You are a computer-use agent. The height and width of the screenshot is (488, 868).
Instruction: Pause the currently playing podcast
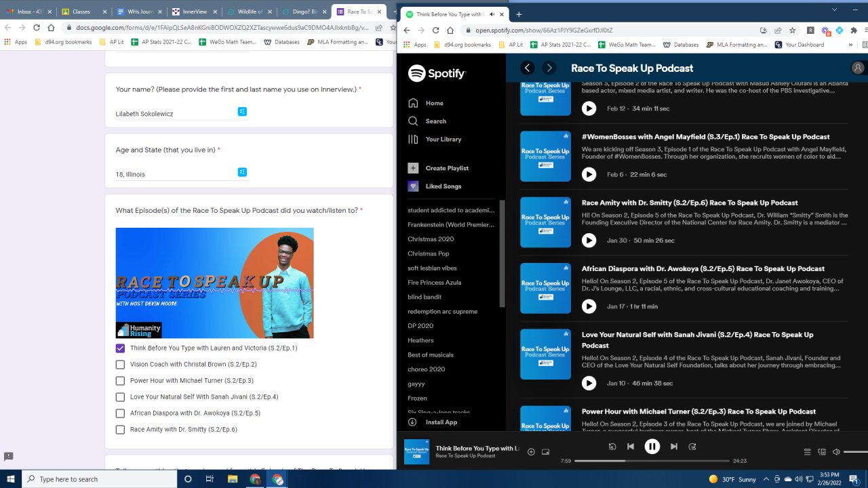click(x=652, y=446)
